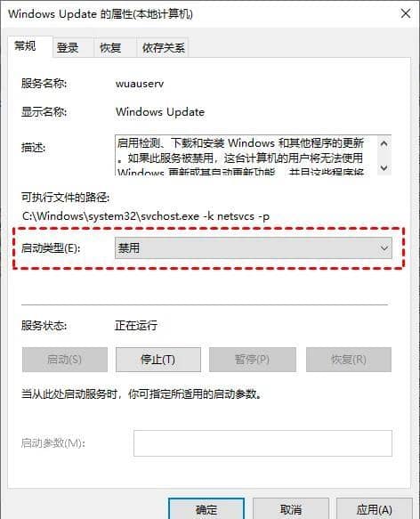Click the service description text box

click(246, 155)
